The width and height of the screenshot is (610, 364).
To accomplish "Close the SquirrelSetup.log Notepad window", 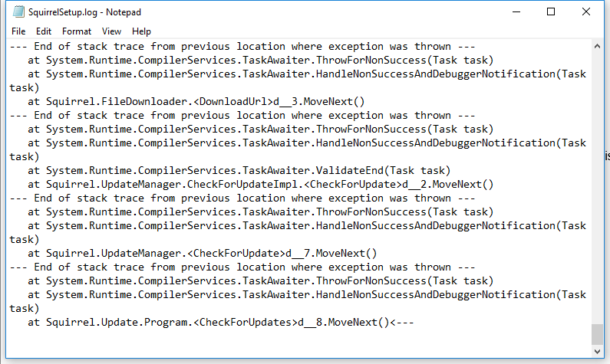I will pyautogui.click(x=586, y=12).
